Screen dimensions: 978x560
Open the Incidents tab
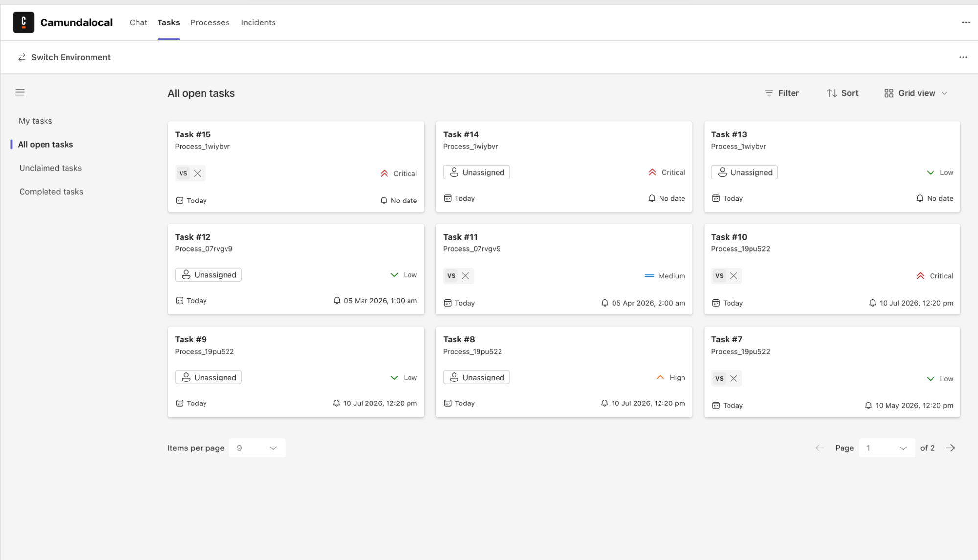point(258,22)
